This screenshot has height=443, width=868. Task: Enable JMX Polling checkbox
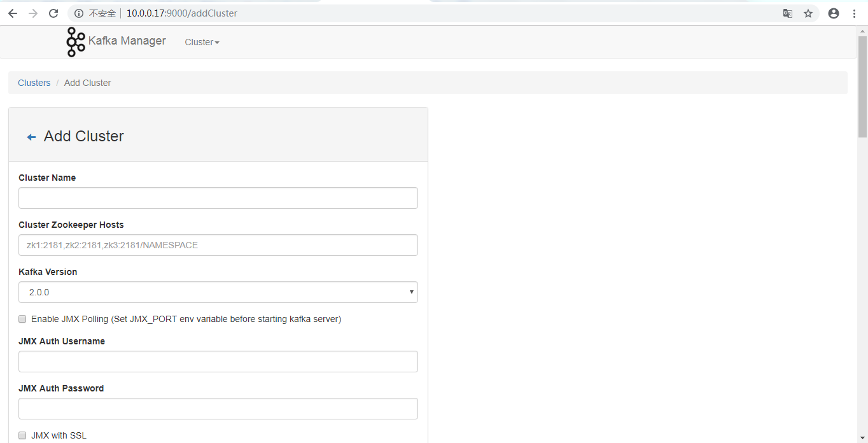[22, 319]
